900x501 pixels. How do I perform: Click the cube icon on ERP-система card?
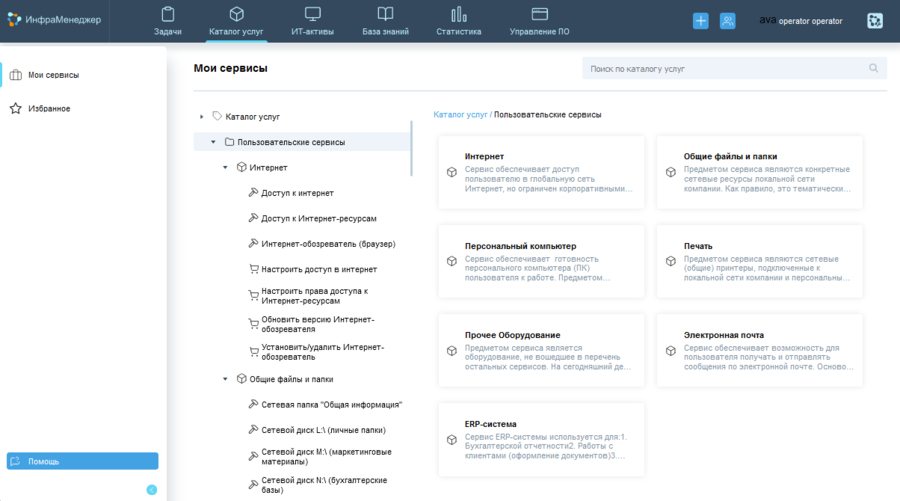coord(452,440)
